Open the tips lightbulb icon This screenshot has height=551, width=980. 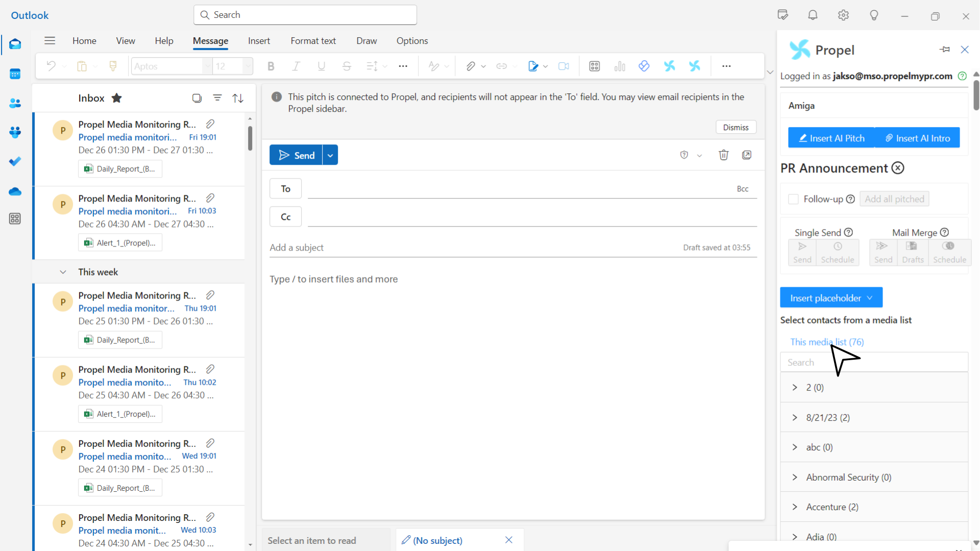(x=874, y=15)
